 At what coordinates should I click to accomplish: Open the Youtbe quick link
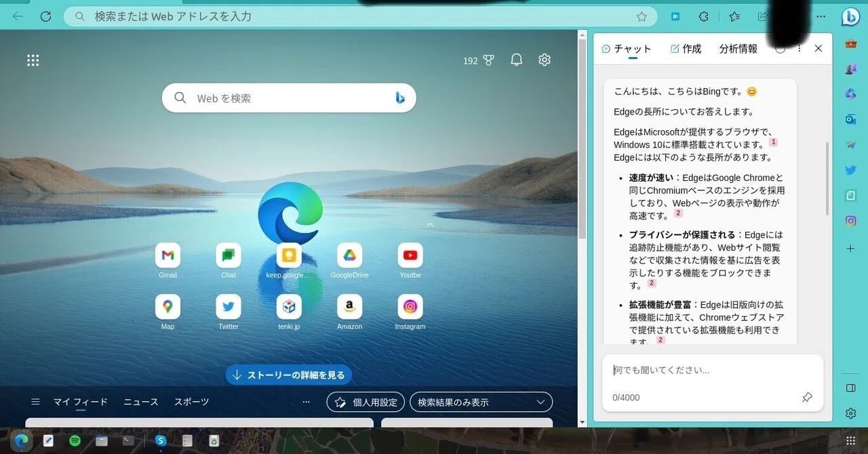pyautogui.click(x=410, y=261)
